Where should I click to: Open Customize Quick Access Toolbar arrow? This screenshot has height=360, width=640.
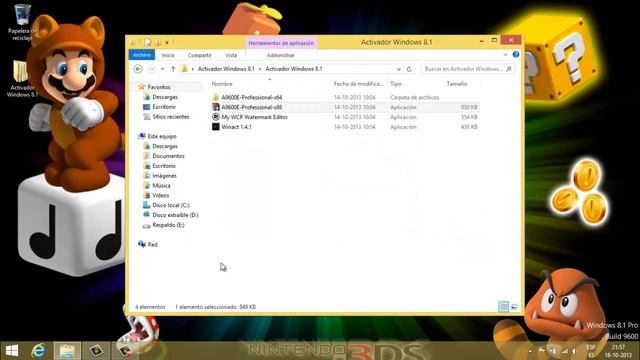pos(167,42)
